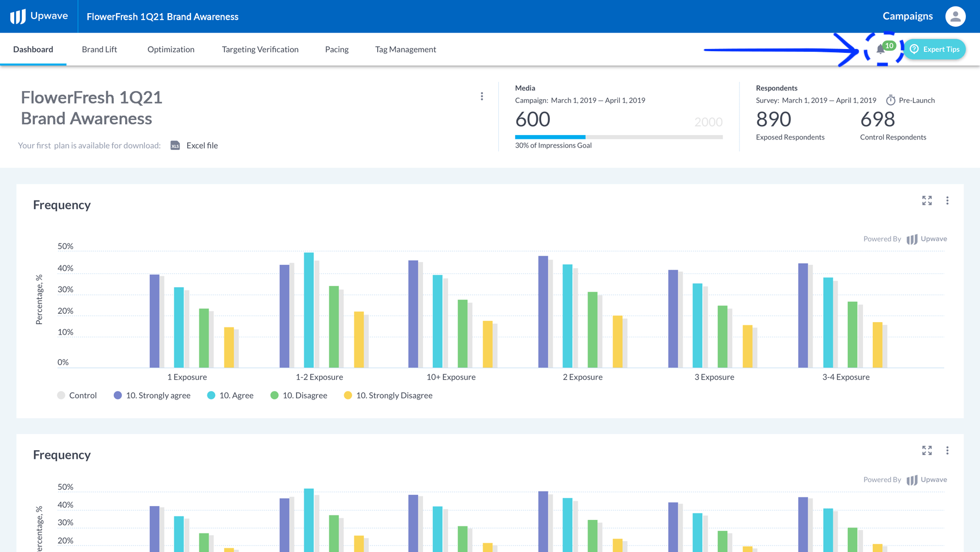
Task: Switch to the Dashboard tab
Action: (33, 49)
